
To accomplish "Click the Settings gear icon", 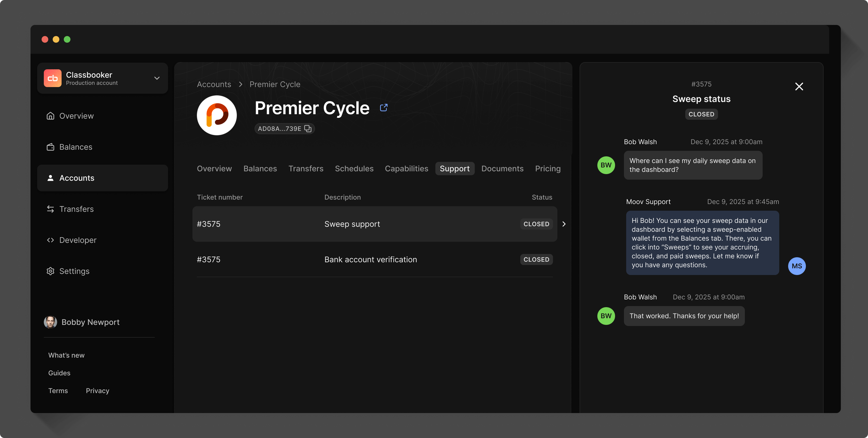I will [50, 271].
